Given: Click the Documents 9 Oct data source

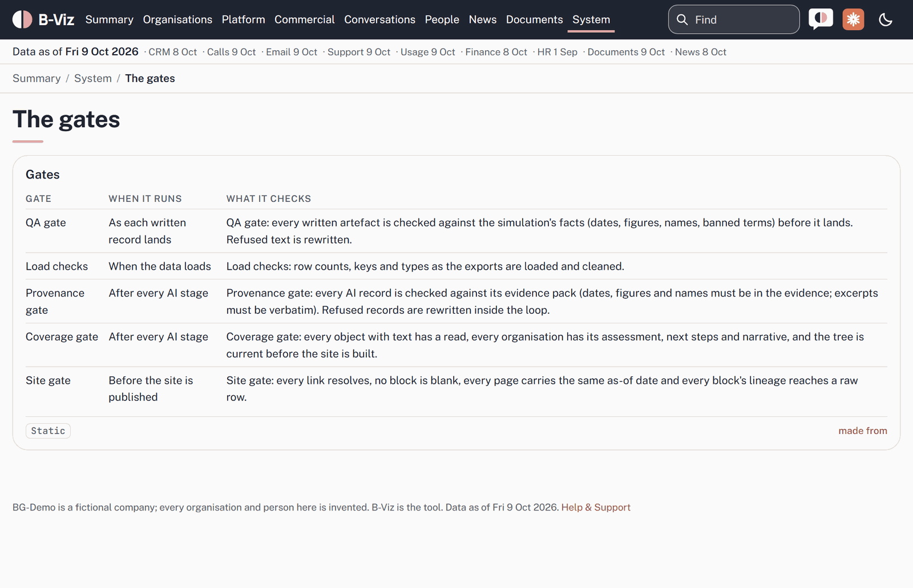Looking at the screenshot, I should [626, 52].
